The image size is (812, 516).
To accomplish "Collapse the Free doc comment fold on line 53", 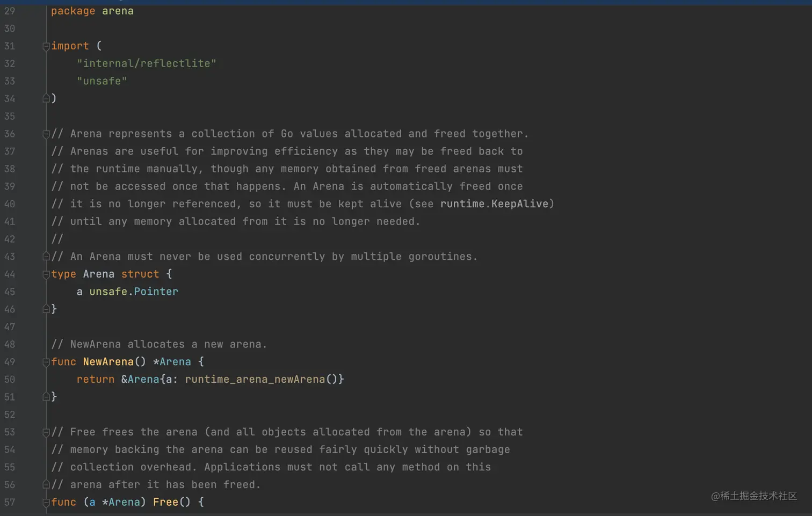I will (46, 432).
